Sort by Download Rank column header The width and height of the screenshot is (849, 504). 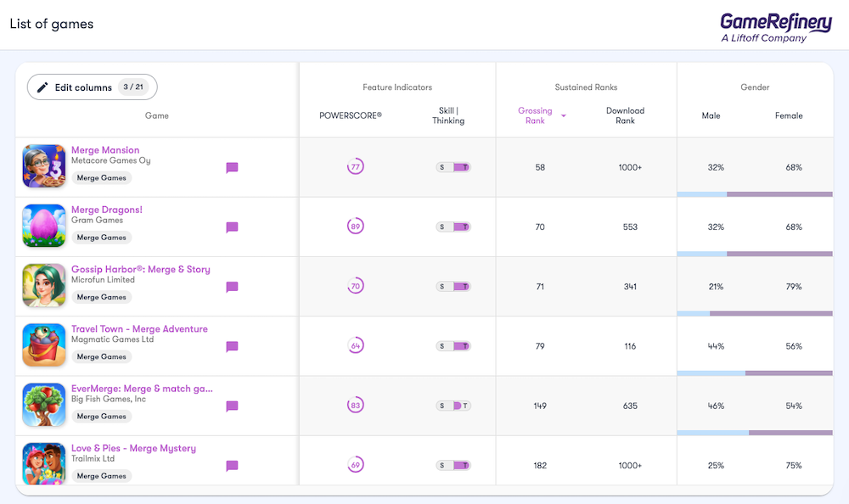(x=626, y=115)
